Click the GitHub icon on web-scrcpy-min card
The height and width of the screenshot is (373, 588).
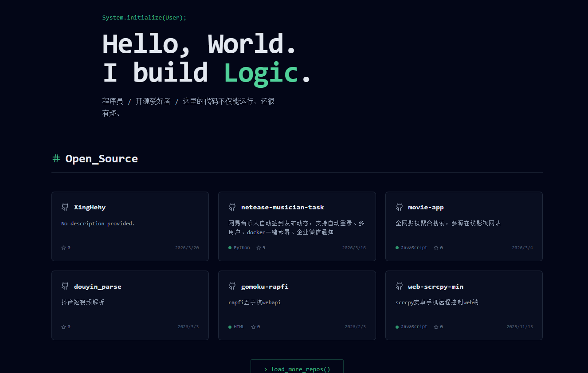click(399, 287)
